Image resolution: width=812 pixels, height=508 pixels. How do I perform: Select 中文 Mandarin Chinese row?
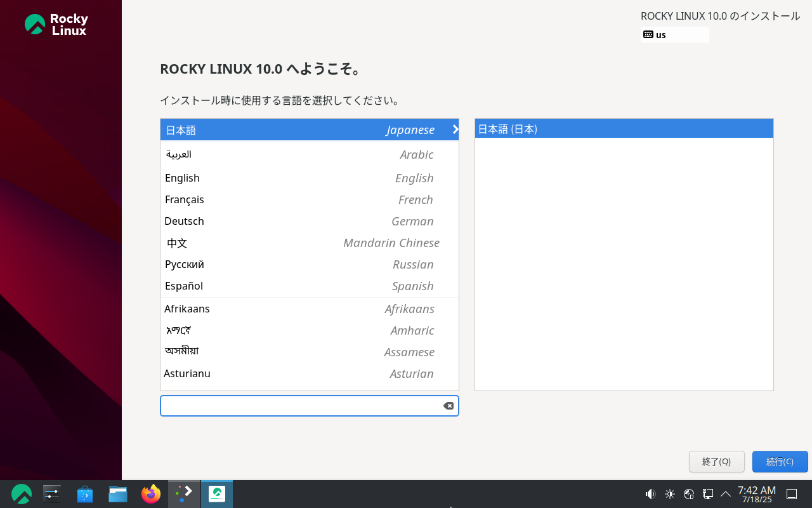pyautogui.click(x=310, y=243)
